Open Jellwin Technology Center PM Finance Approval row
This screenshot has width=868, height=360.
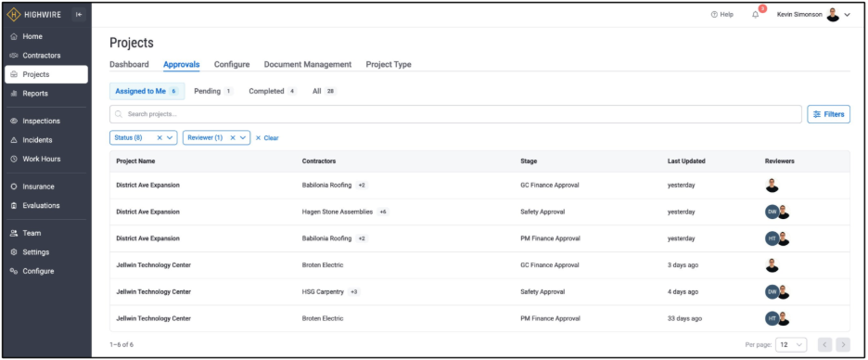coord(479,318)
